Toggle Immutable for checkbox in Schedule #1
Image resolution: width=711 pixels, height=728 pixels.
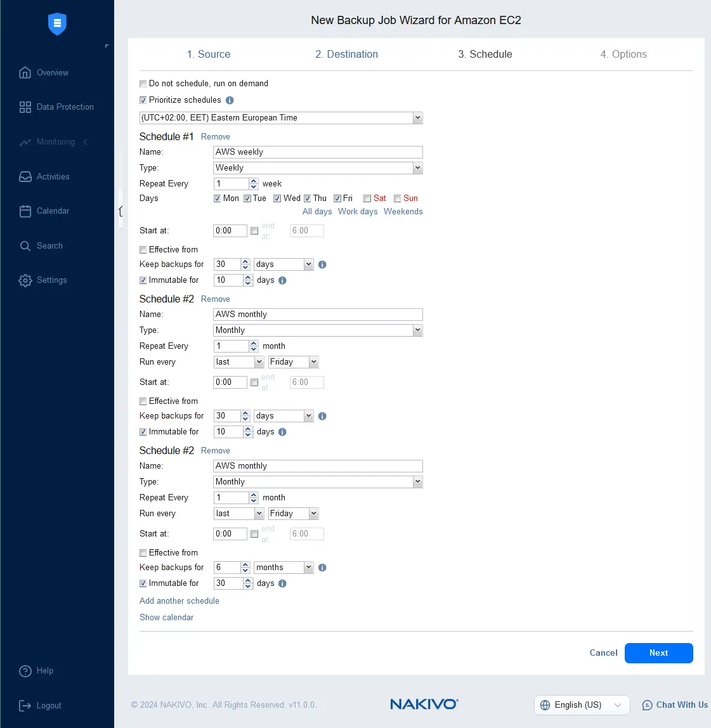[143, 280]
